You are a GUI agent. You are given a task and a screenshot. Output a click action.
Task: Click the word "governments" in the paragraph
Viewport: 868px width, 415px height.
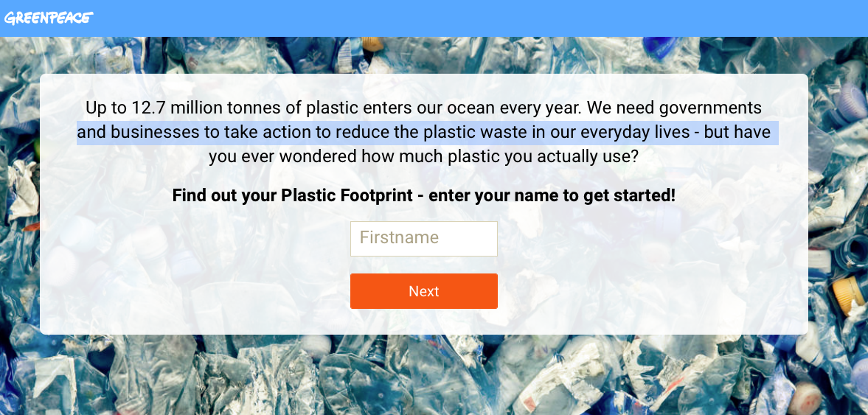point(710,108)
